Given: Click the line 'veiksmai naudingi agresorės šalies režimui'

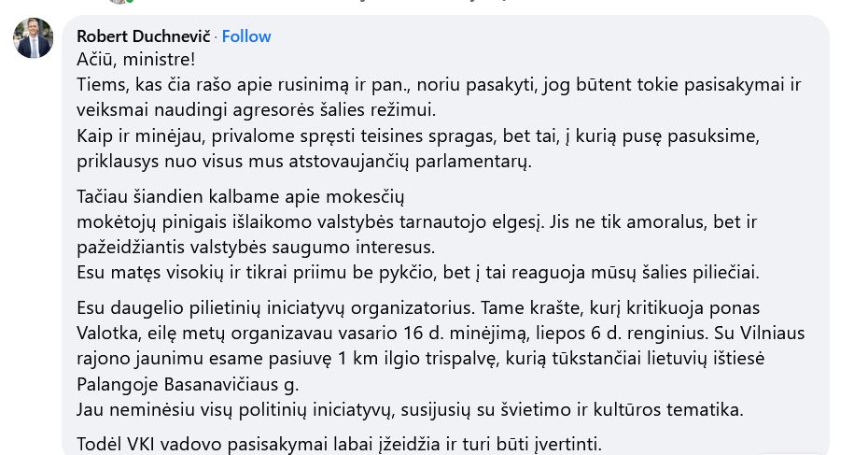Looking at the screenshot, I should pyautogui.click(x=257, y=109).
